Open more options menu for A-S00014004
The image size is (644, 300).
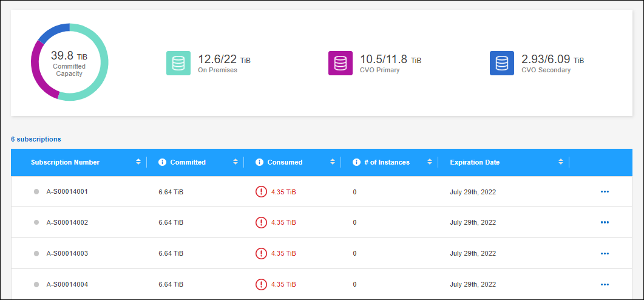point(605,284)
